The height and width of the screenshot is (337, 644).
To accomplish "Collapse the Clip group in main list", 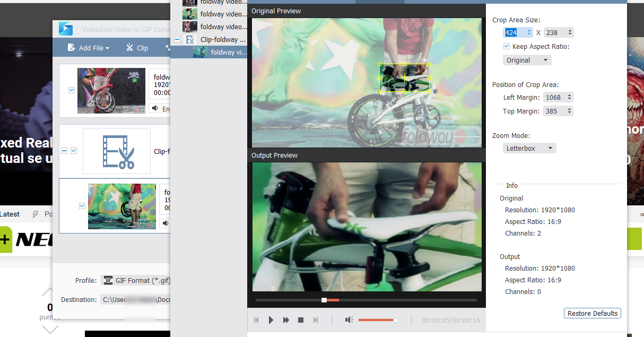I will tap(64, 151).
